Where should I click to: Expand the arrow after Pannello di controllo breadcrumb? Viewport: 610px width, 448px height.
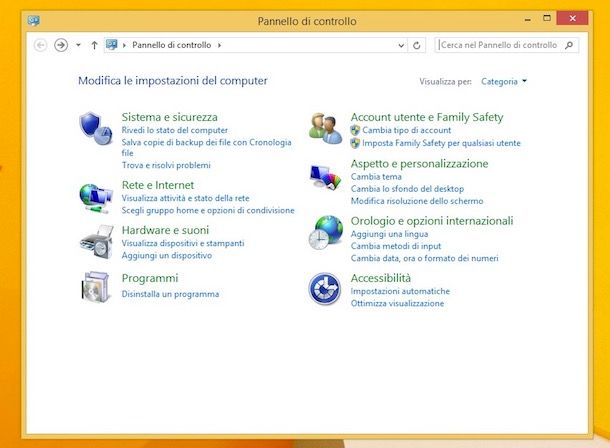click(219, 45)
